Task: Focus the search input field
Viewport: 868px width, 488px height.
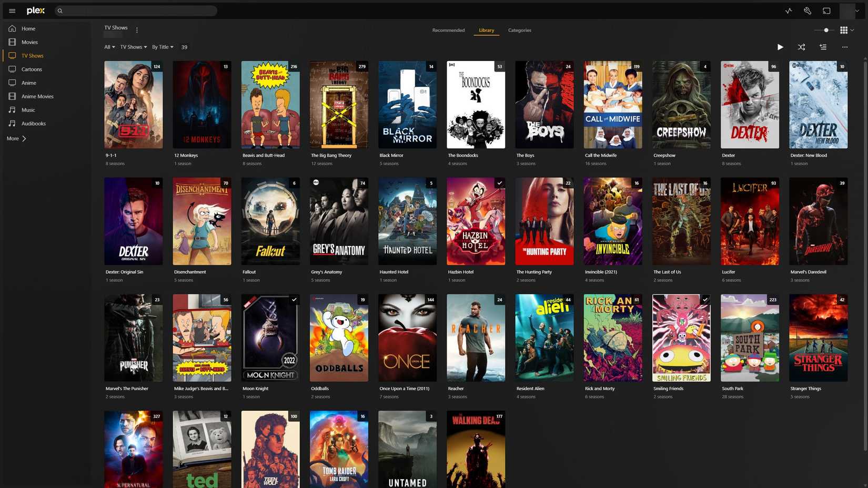Action: coord(136,11)
